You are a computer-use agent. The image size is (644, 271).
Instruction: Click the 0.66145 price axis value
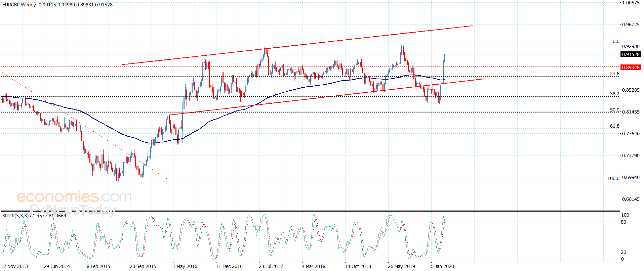pyautogui.click(x=631, y=199)
